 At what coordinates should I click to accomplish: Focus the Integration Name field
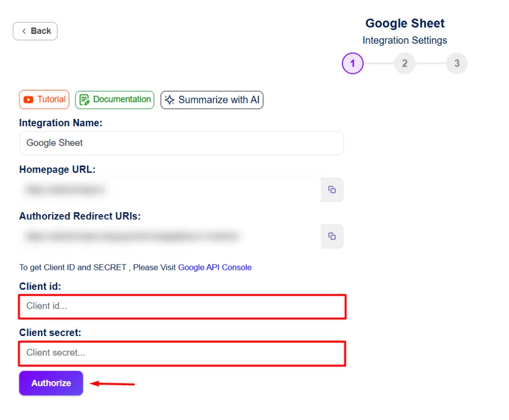point(181,143)
